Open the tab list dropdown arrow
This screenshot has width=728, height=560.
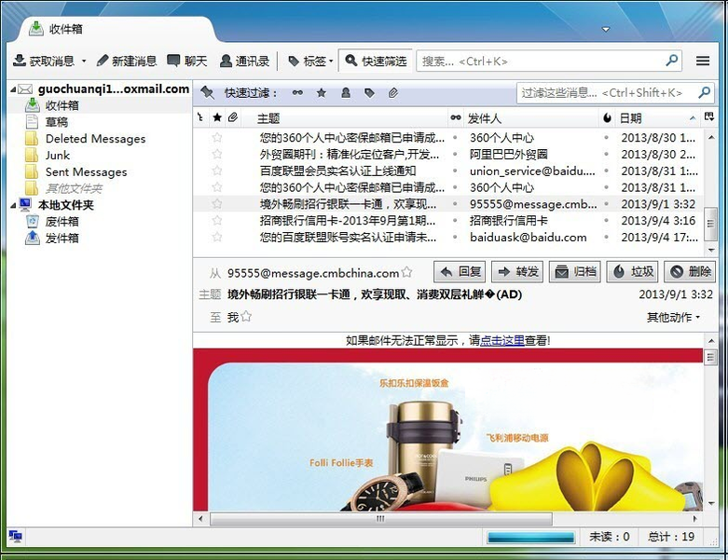606,29
